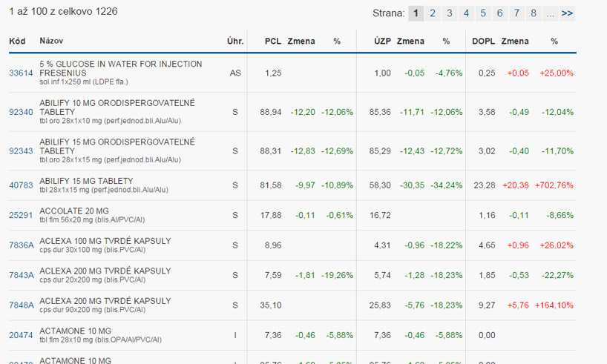Go to page 6 in pagination
The width and height of the screenshot is (607, 364).
tap(499, 13)
